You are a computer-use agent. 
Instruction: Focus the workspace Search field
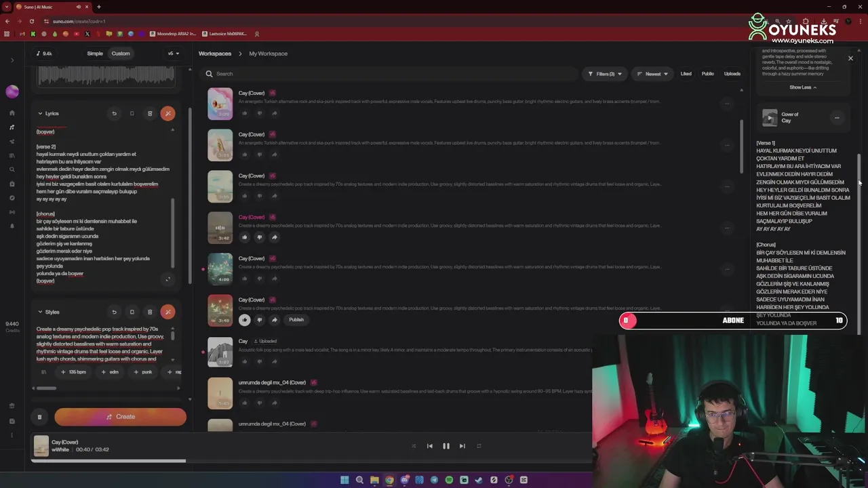(x=390, y=74)
